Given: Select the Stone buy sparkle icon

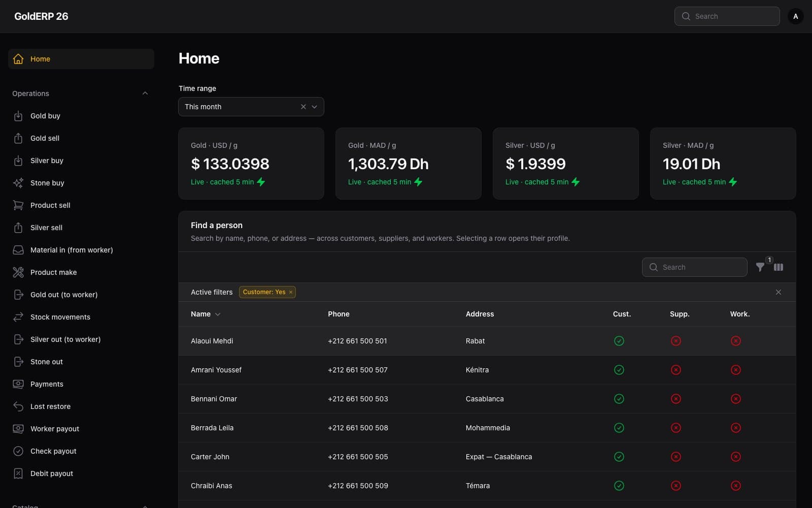Looking at the screenshot, I should pos(18,183).
